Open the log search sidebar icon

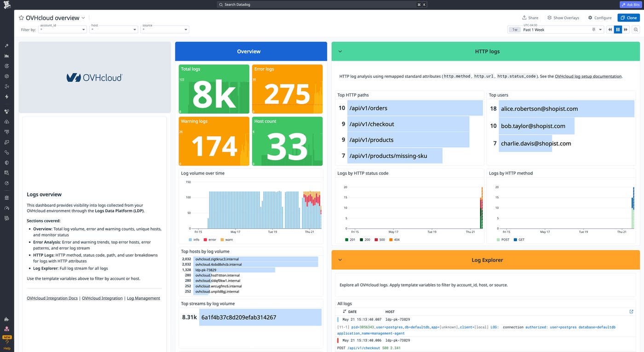6,173
